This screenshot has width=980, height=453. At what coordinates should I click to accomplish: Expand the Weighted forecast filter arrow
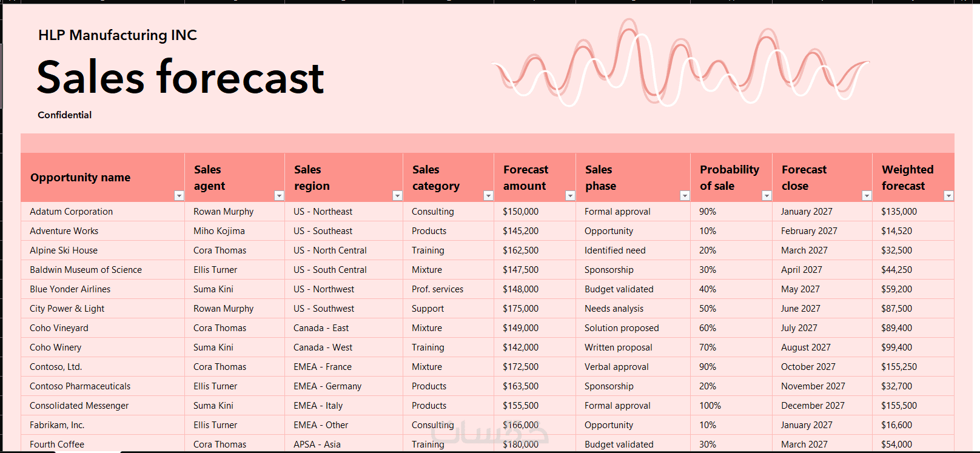[948, 195]
